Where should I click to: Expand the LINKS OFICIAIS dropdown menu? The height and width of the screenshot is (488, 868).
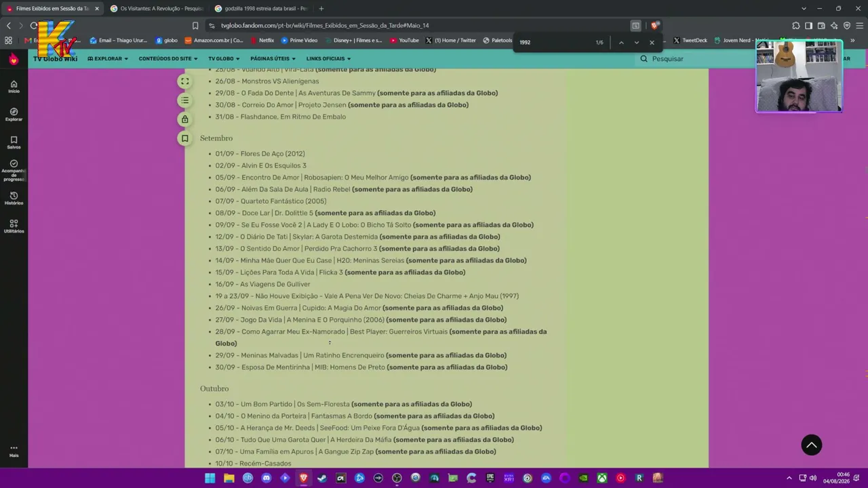point(329,59)
